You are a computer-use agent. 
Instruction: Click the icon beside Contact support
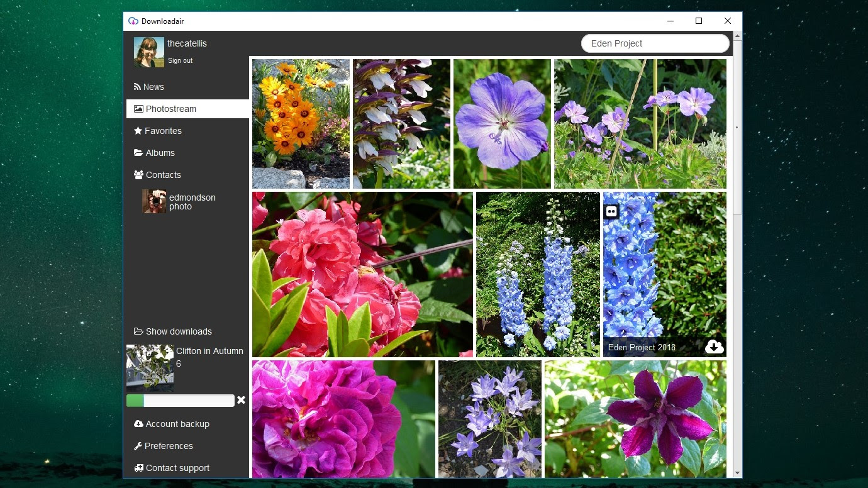(138, 468)
